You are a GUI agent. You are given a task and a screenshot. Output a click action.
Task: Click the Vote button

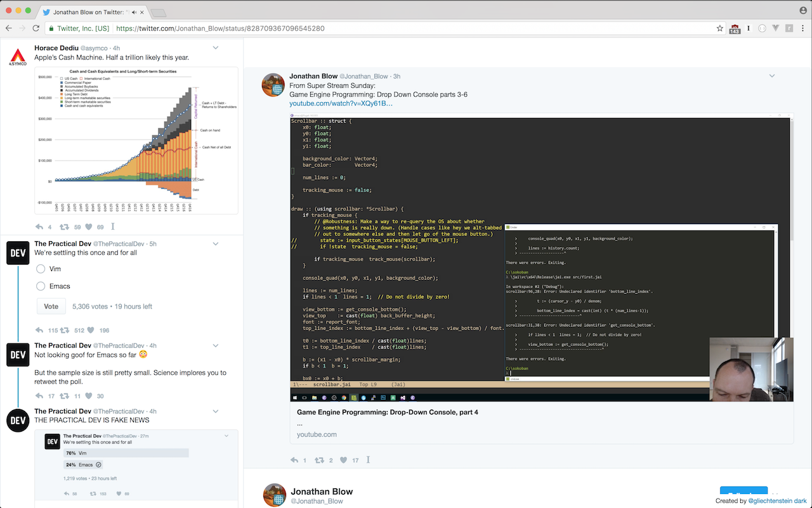click(x=51, y=306)
